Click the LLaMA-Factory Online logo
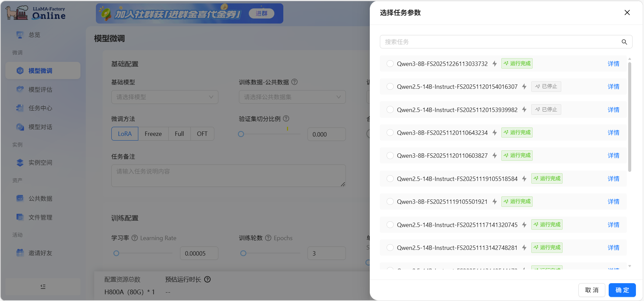Image resolution: width=644 pixels, height=301 pixels. pos(36,13)
